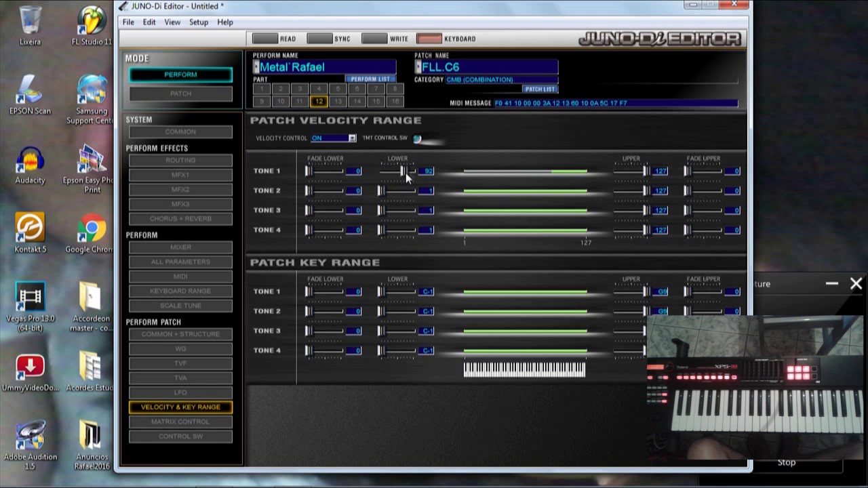Viewport: 868px width, 488px height.
Task: Select the Kontakt 5 desktop icon
Action: point(30,233)
